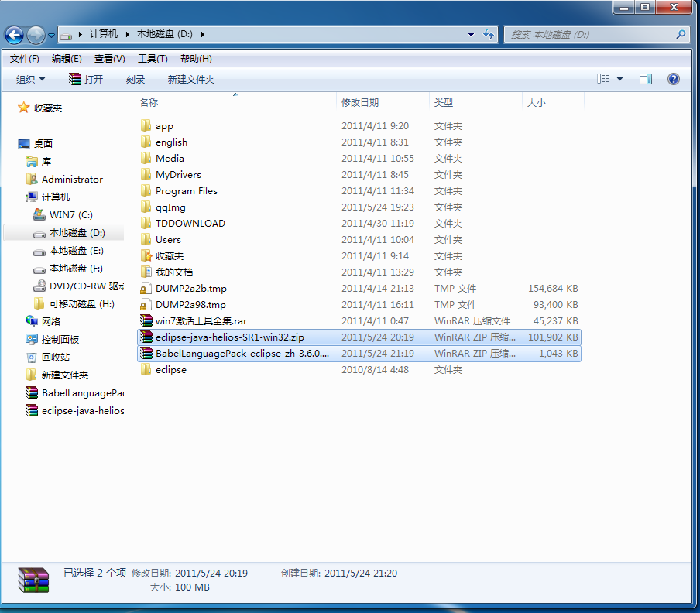Click the 刻录 toolbar button
The width and height of the screenshot is (700, 613).
pyautogui.click(x=136, y=80)
